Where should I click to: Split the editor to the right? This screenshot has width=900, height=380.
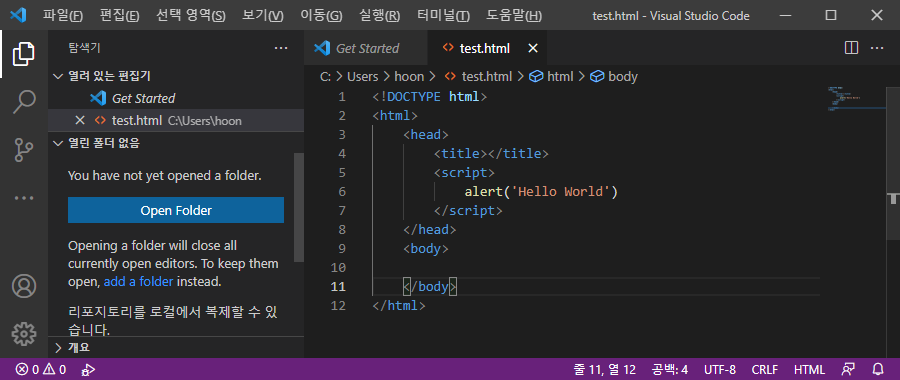point(851,48)
